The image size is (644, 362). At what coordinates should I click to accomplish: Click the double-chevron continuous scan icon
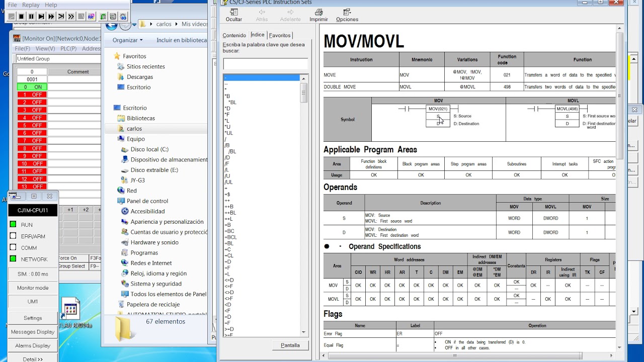click(71, 17)
